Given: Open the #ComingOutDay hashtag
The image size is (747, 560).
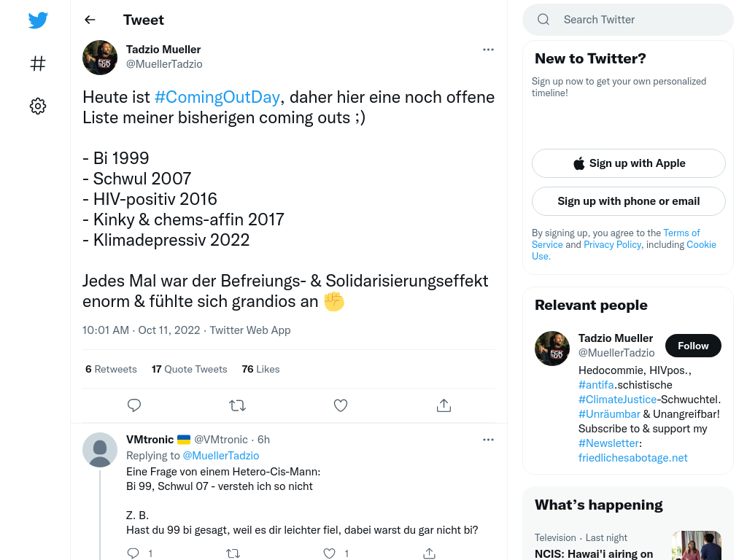Looking at the screenshot, I should tap(217, 97).
